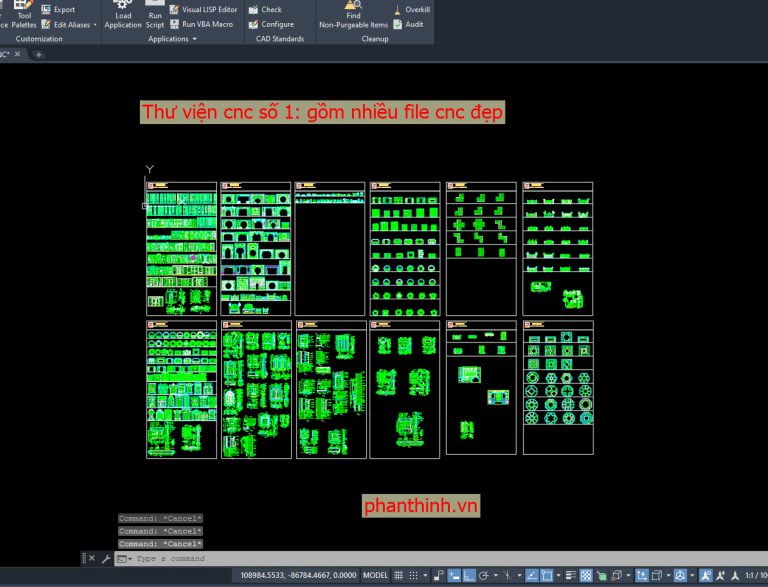Toggle 2D object snap icon

click(x=547, y=575)
